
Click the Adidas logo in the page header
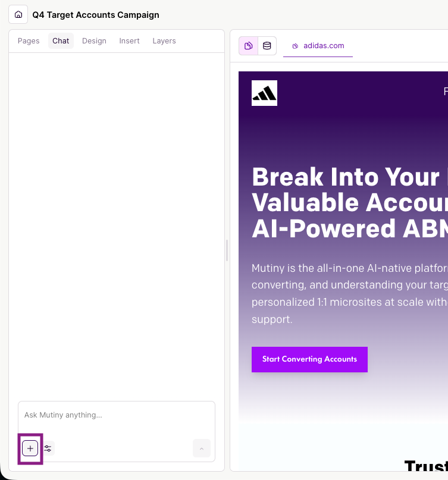click(x=264, y=93)
